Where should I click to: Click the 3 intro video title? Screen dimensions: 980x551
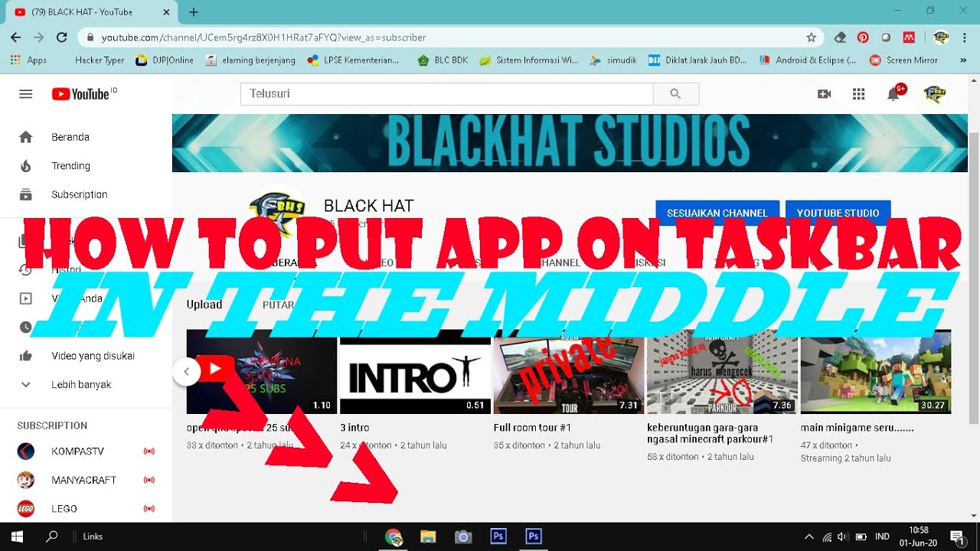click(x=354, y=428)
